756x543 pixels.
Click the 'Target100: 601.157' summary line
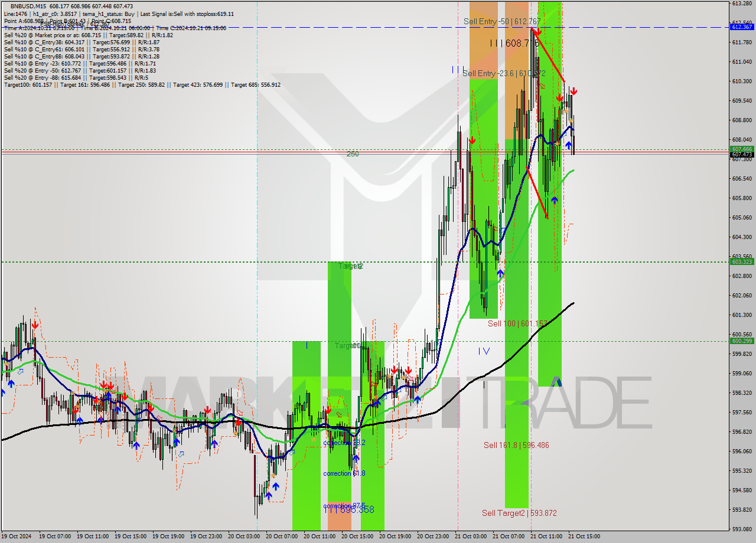point(142,85)
